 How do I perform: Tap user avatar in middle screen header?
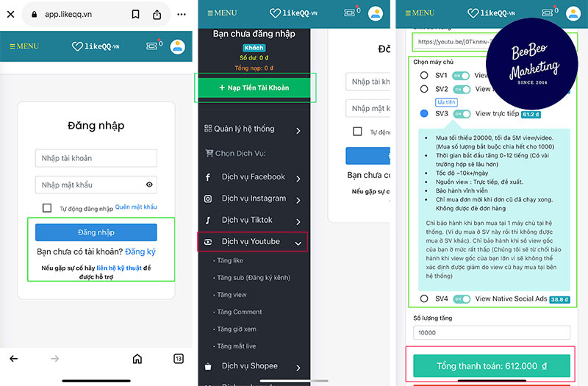coord(376,13)
